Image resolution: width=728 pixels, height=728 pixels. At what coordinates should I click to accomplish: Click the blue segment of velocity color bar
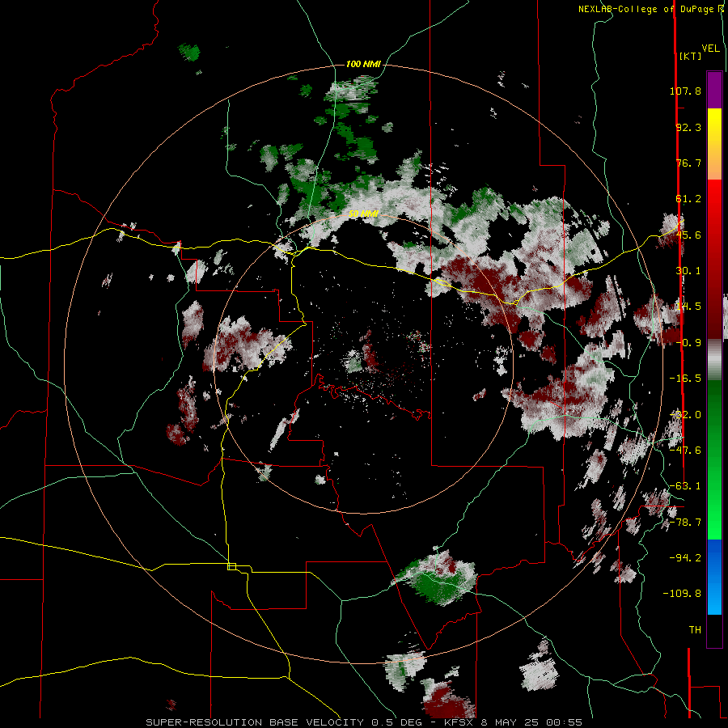pos(714,577)
